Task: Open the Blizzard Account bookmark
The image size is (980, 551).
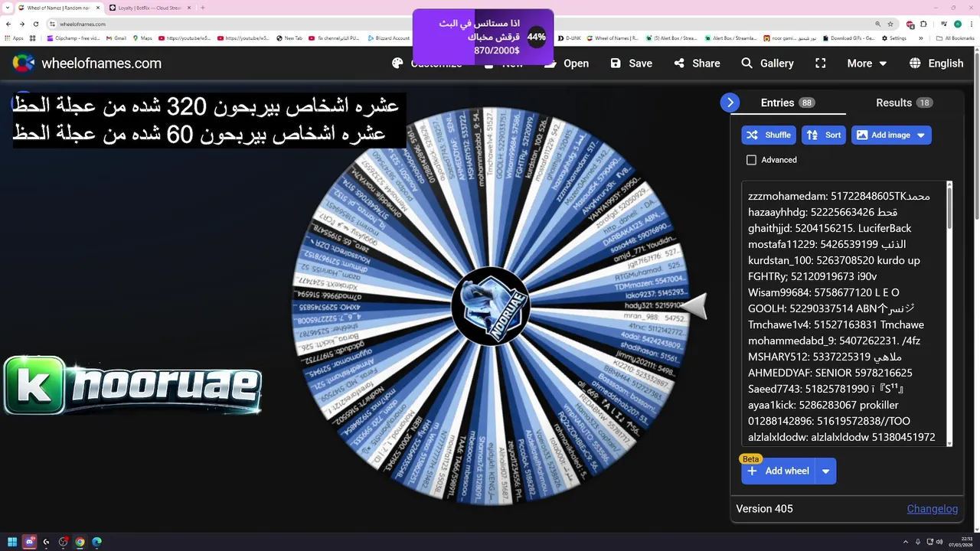Action: point(389,38)
